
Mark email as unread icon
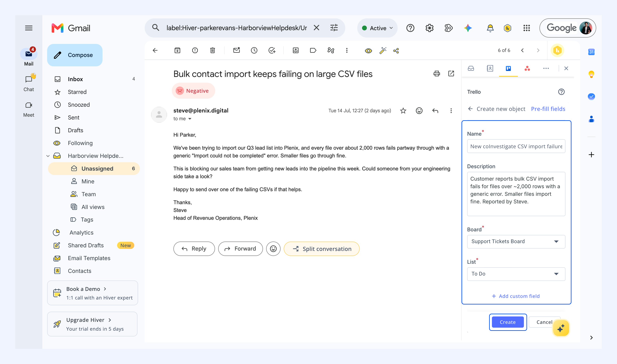[237, 50]
